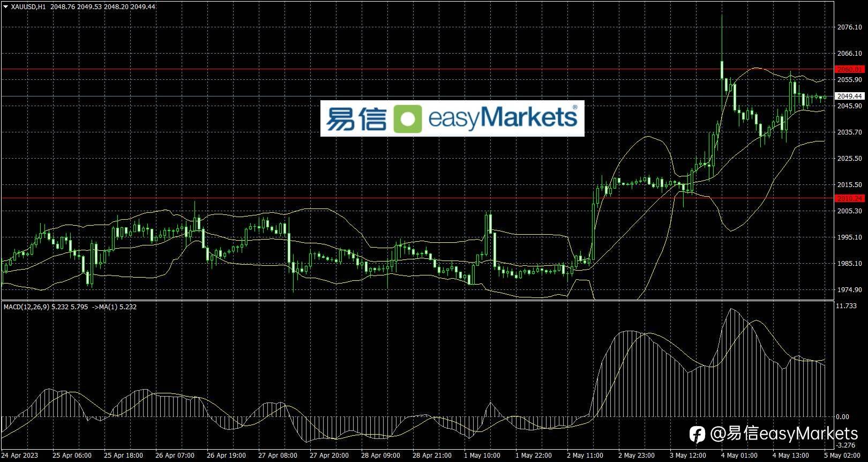Click the 1 May 10:00 time label
Viewport: 868px width, 462px height.
click(482, 456)
